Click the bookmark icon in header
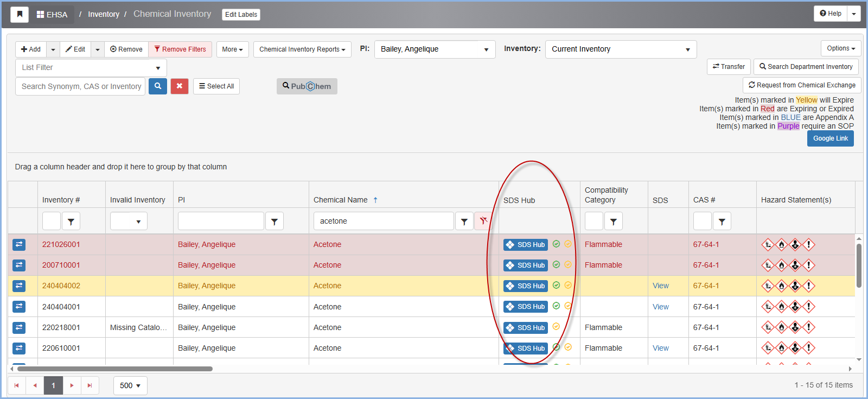The image size is (868, 399). (x=20, y=14)
